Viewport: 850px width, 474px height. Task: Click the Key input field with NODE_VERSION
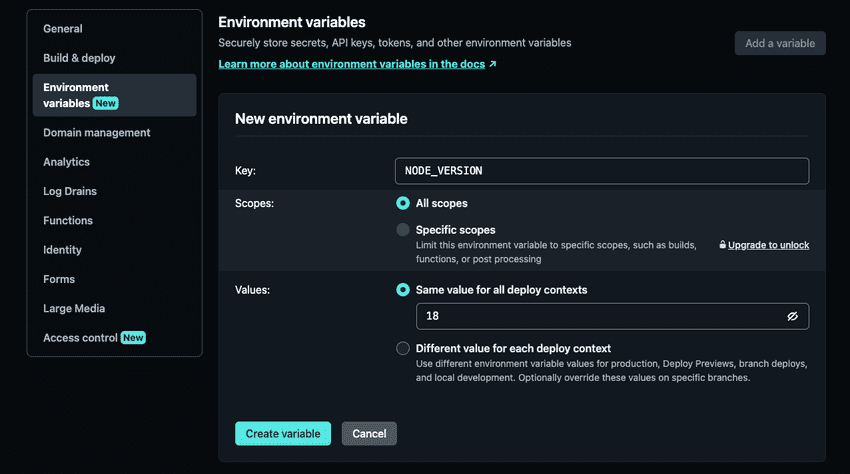coord(601,171)
